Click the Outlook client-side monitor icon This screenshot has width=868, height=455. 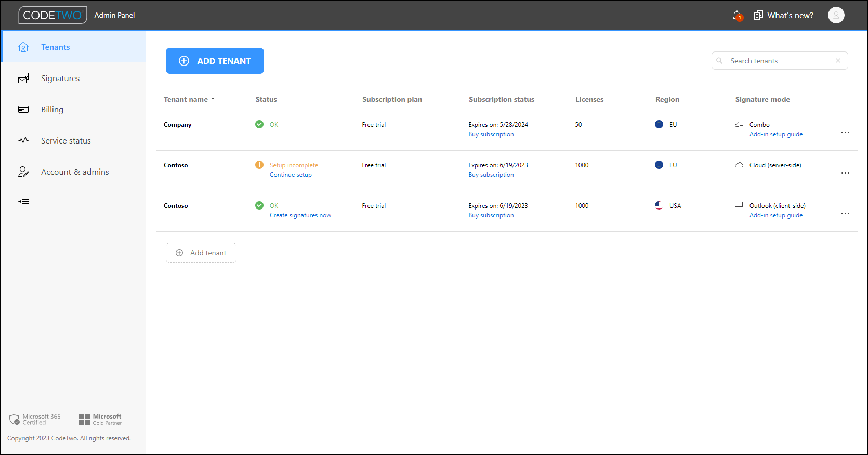coord(739,205)
